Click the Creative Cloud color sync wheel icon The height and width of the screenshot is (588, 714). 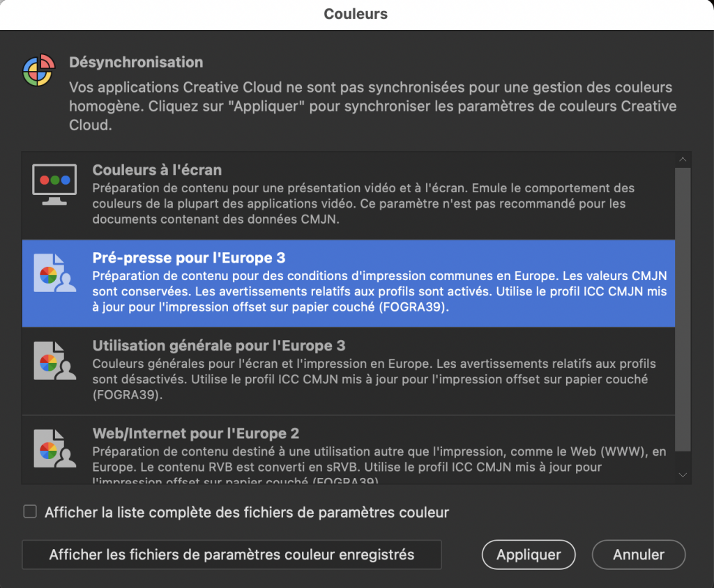tap(39, 70)
